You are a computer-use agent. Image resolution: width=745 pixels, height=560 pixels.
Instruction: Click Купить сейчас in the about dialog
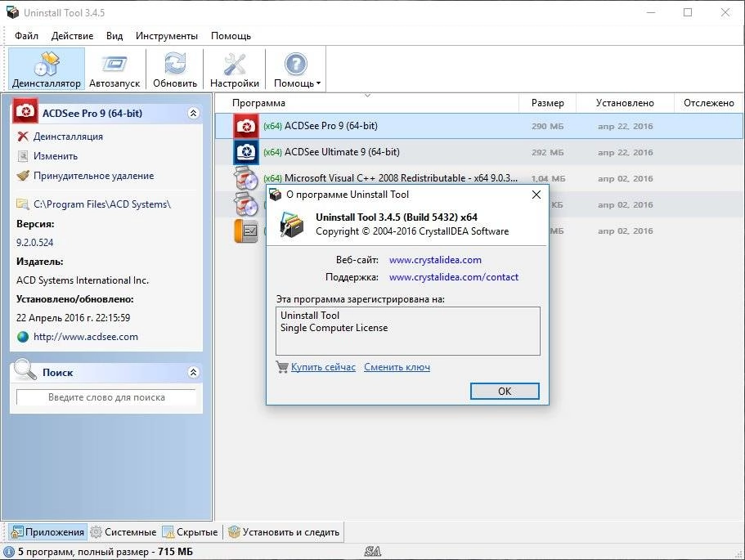coord(323,367)
